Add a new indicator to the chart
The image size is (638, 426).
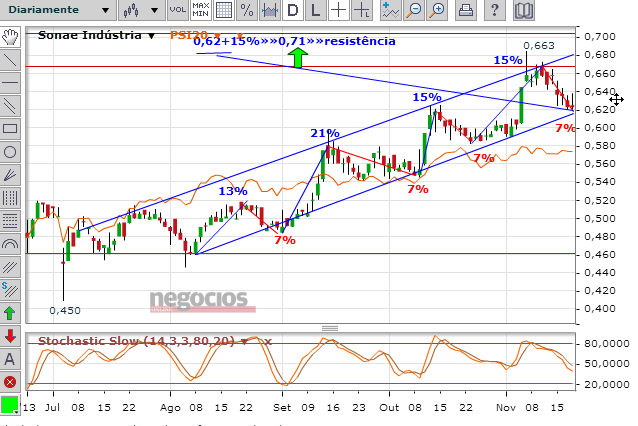click(390, 10)
